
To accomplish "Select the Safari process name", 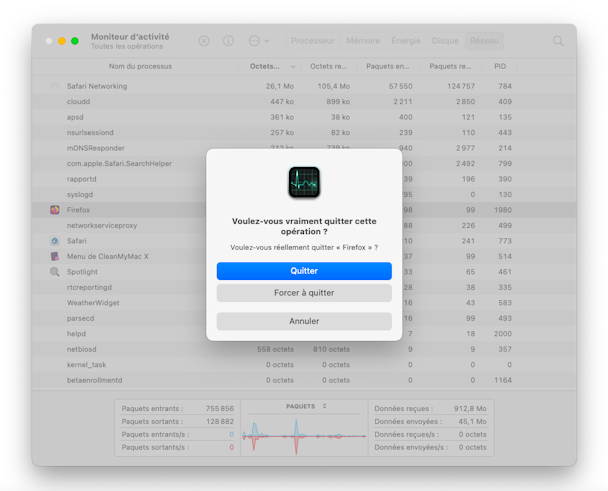I will (77, 241).
